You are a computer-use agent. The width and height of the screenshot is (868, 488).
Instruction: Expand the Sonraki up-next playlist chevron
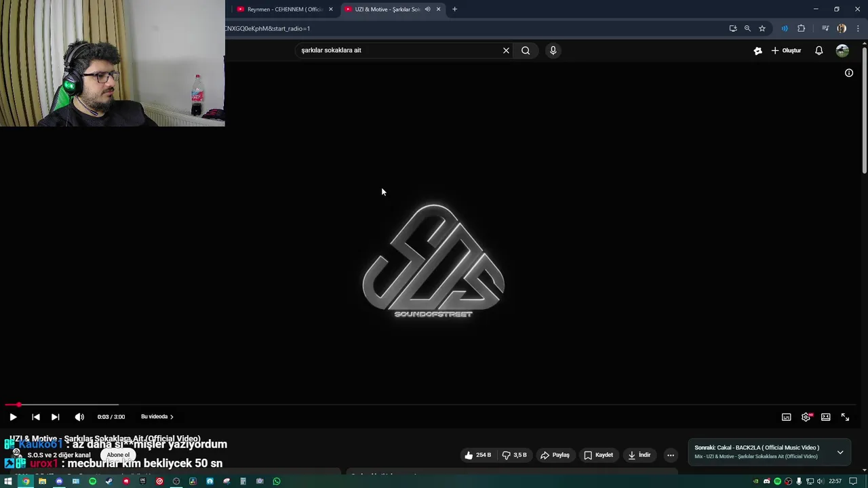pos(840,452)
